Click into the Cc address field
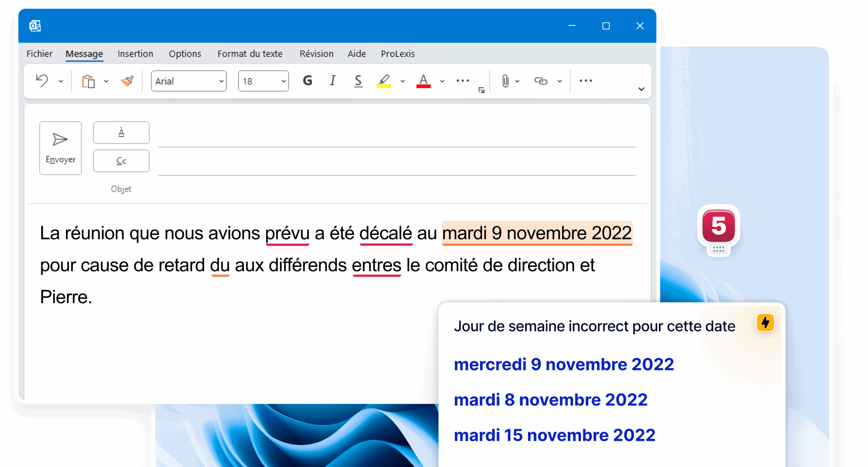 pos(397,163)
